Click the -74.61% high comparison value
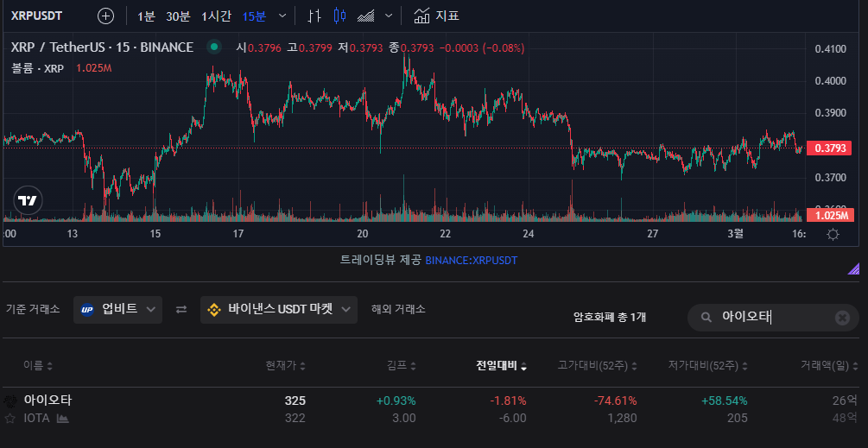Screen dimensions: 868x448 click(616, 401)
